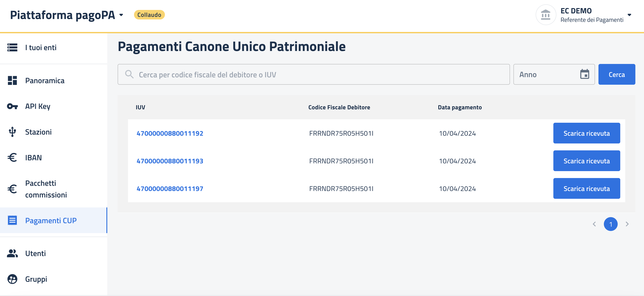Click the IBAN euro icon
The height and width of the screenshot is (296, 644).
[12, 158]
